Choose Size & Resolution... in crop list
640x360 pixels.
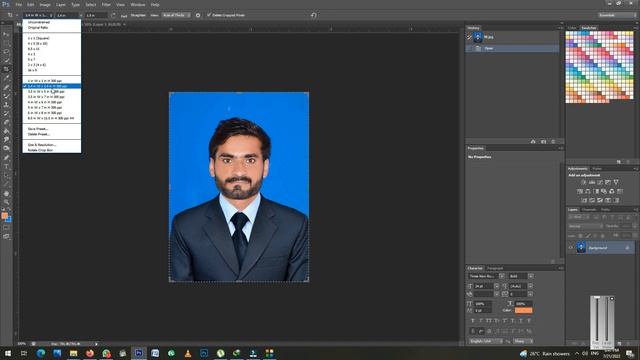click(42, 144)
